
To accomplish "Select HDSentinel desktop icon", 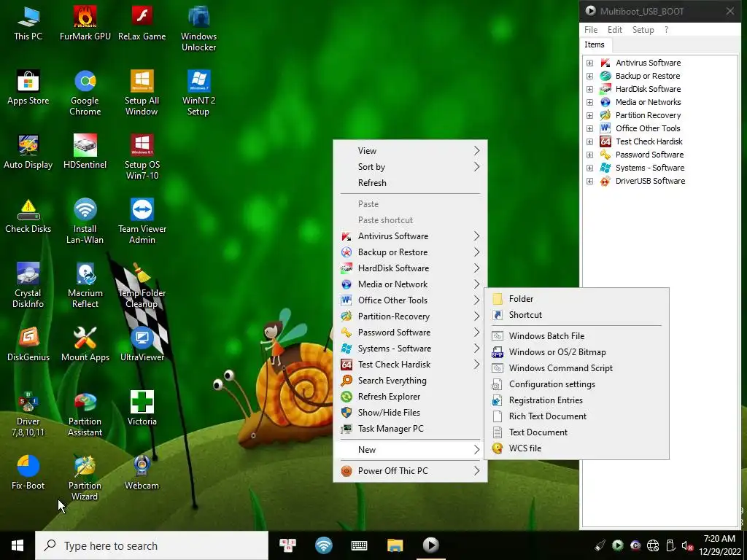I will click(85, 152).
